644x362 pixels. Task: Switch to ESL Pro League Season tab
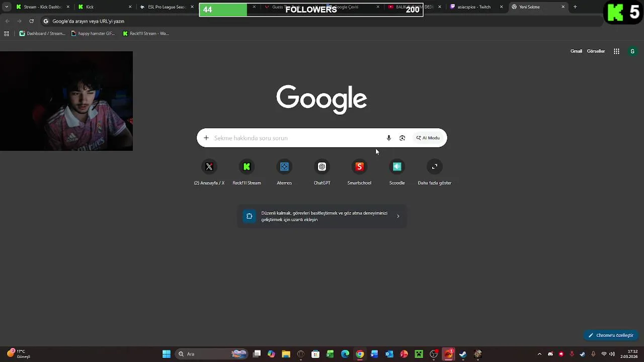click(x=166, y=7)
